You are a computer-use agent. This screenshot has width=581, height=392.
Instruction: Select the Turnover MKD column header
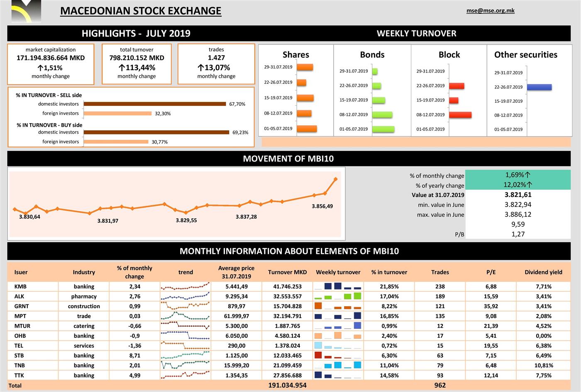pos(287,272)
